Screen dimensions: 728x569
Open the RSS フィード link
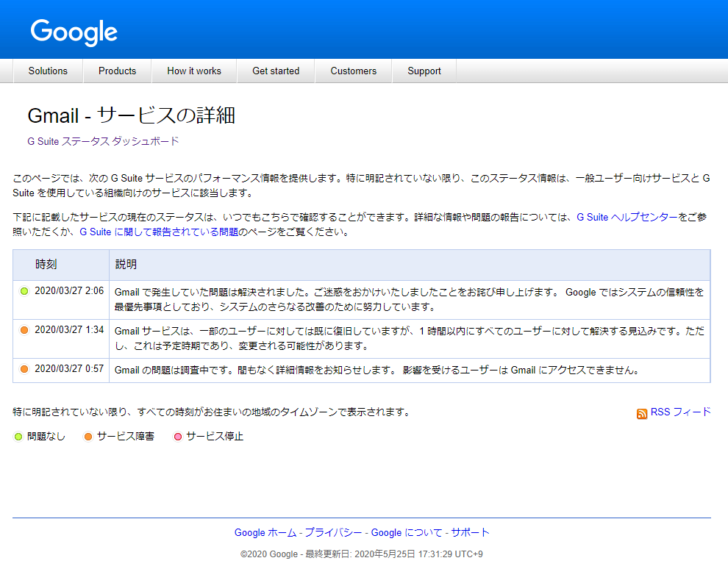(680, 412)
